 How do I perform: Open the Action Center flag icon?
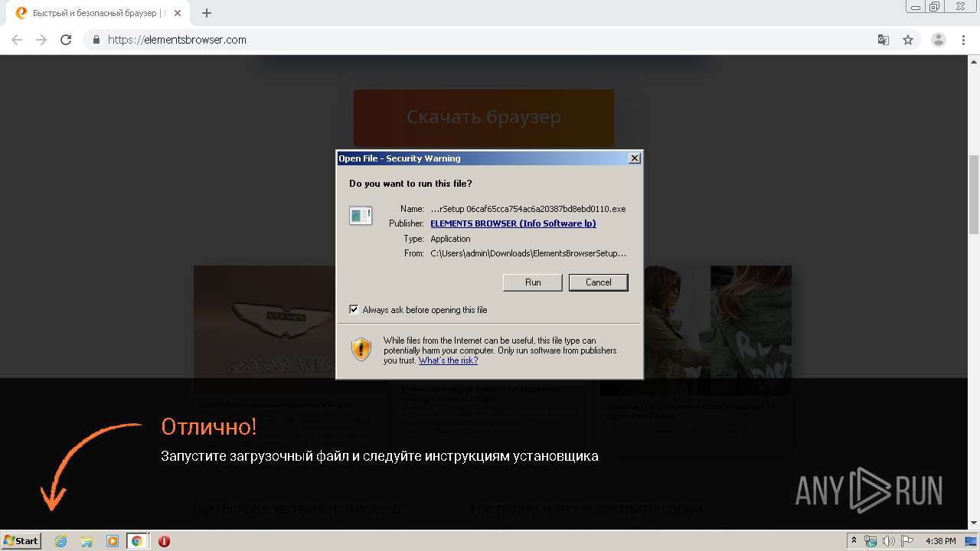[x=907, y=541]
